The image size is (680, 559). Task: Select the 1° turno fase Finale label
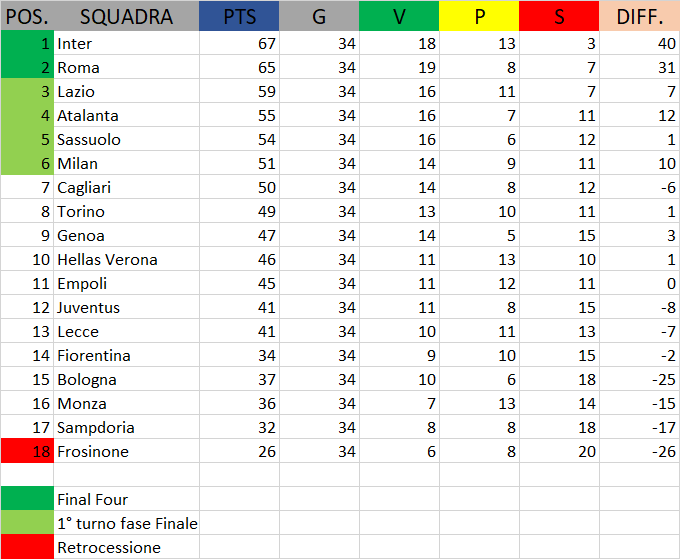[x=127, y=524]
